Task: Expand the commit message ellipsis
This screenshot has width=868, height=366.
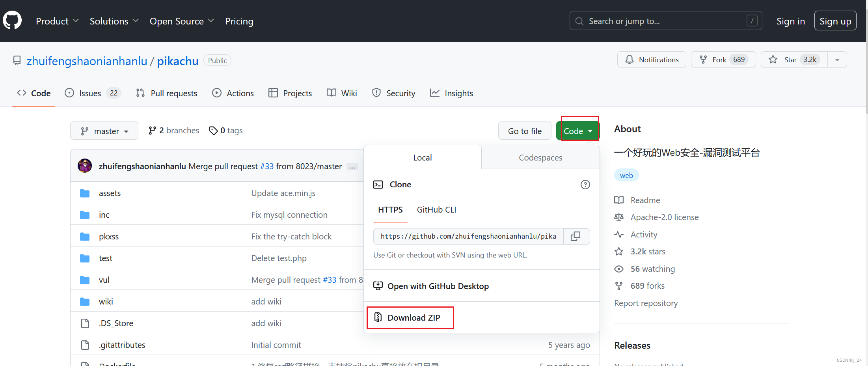Action: (x=352, y=167)
